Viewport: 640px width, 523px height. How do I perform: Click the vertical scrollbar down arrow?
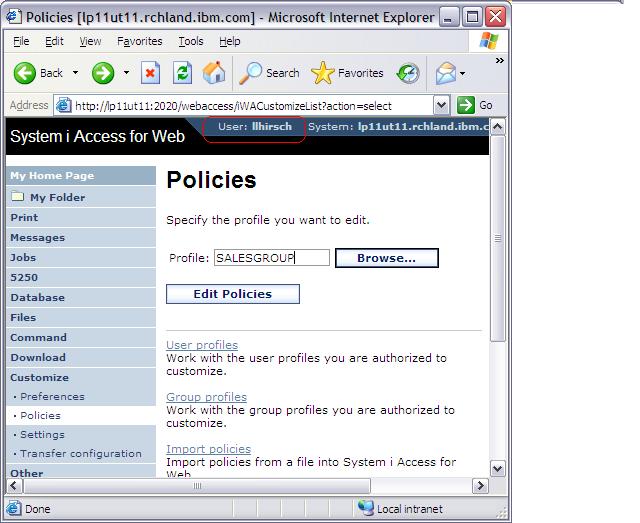498,468
